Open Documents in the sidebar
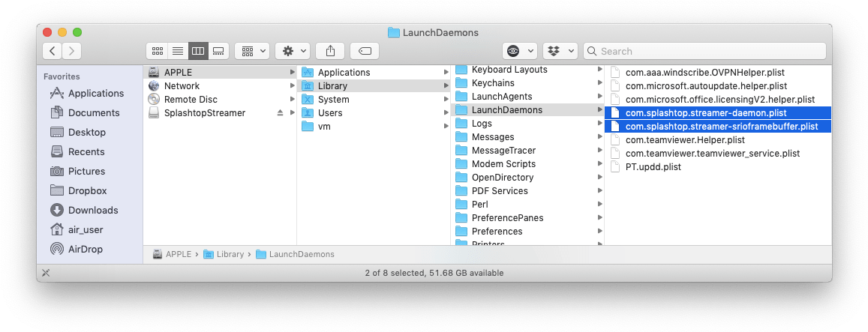The height and width of the screenshot is (332, 868). click(x=84, y=113)
